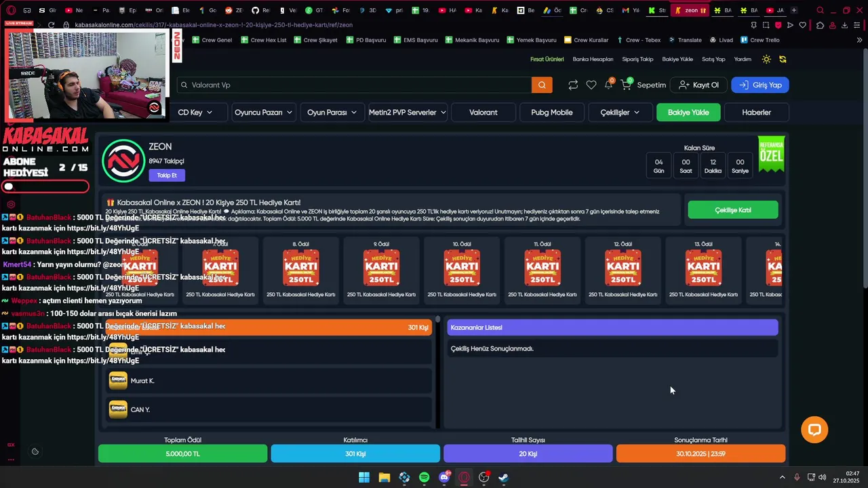Viewport: 868px width, 488px height.
Task: Open browser downloads icon
Action: 845,25
